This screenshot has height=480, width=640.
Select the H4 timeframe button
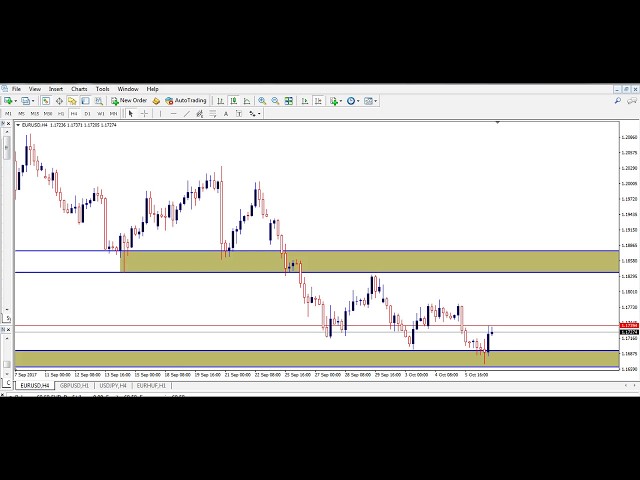pos(74,114)
